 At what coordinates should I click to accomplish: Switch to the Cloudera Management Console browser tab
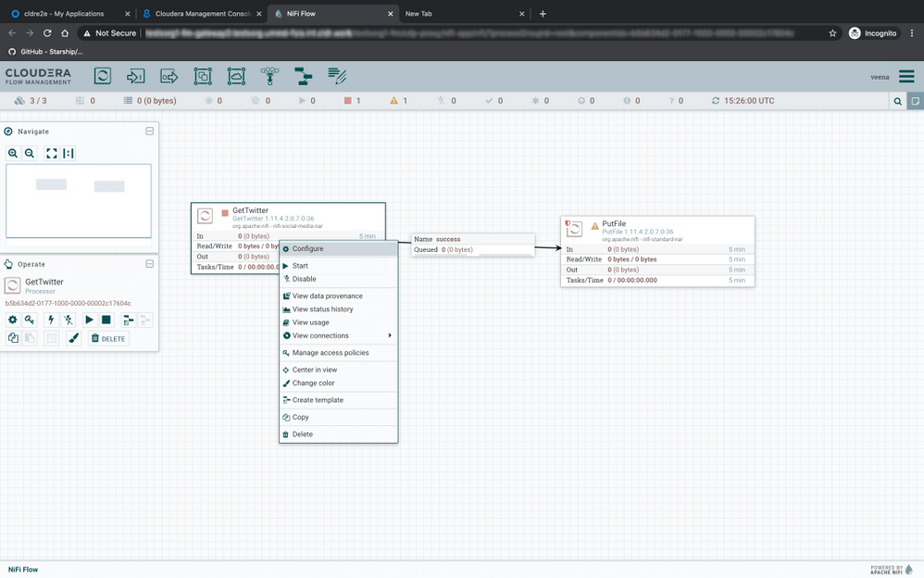click(199, 13)
